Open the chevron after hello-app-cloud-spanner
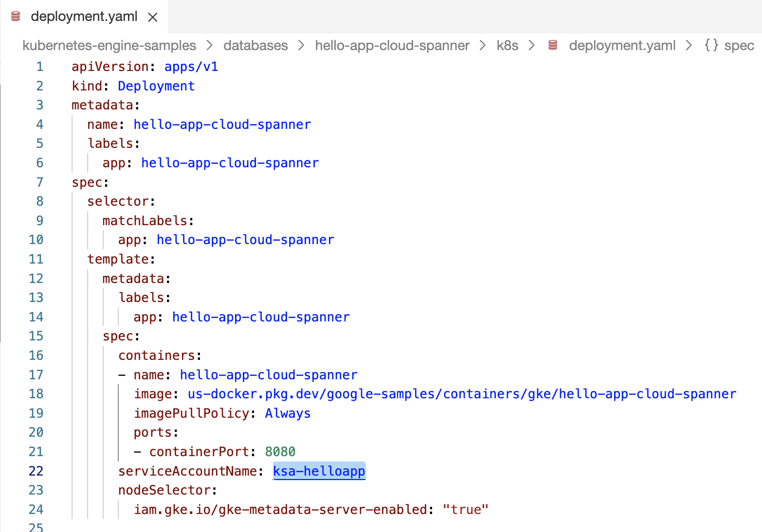The width and height of the screenshot is (762, 532). point(482,45)
